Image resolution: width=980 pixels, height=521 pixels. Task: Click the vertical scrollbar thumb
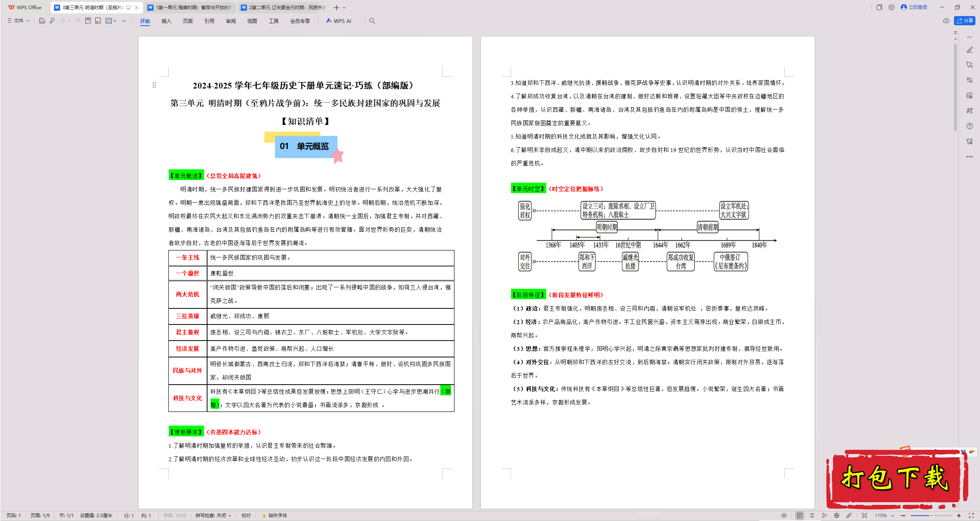tap(955, 87)
